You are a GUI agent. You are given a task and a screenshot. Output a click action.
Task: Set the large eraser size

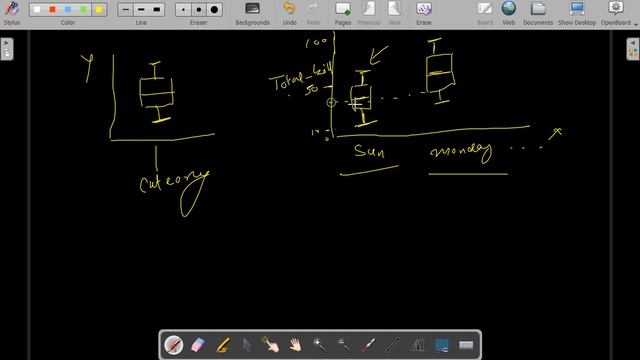coord(214,9)
